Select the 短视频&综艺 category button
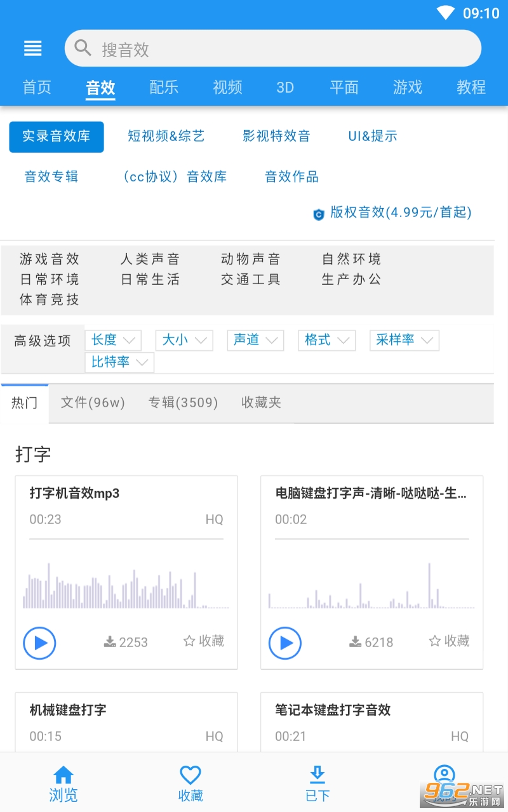508x812 pixels. point(166,136)
